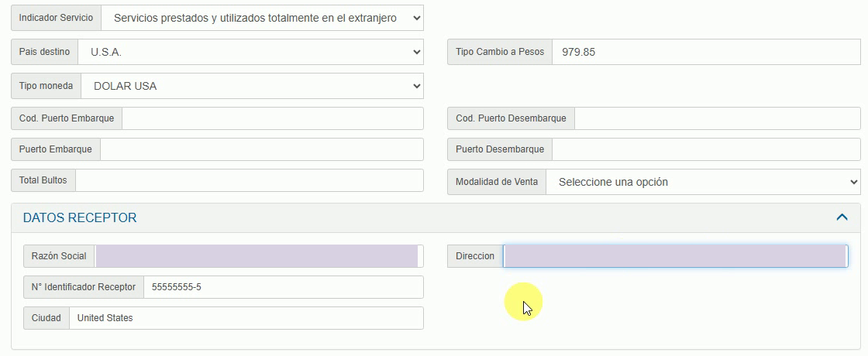The width and height of the screenshot is (868, 356).
Task: Click the Cod. Puerto Embarque input field
Action: [x=272, y=118]
